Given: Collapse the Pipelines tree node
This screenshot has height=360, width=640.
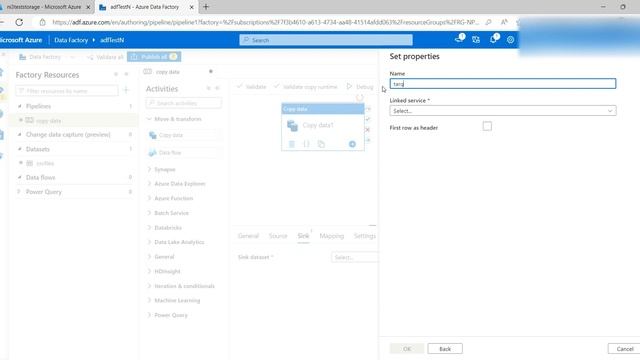Looking at the screenshot, I should (19, 106).
